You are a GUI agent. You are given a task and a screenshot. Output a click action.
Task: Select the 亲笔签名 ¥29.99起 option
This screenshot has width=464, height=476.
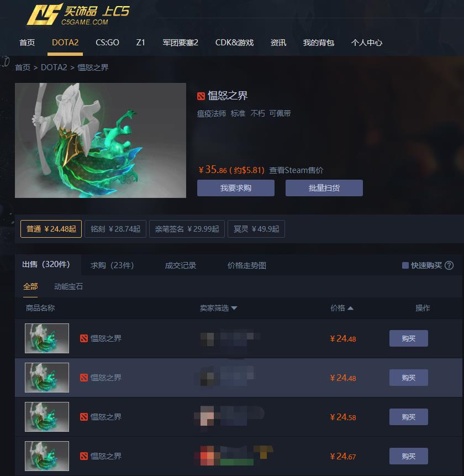tap(187, 229)
